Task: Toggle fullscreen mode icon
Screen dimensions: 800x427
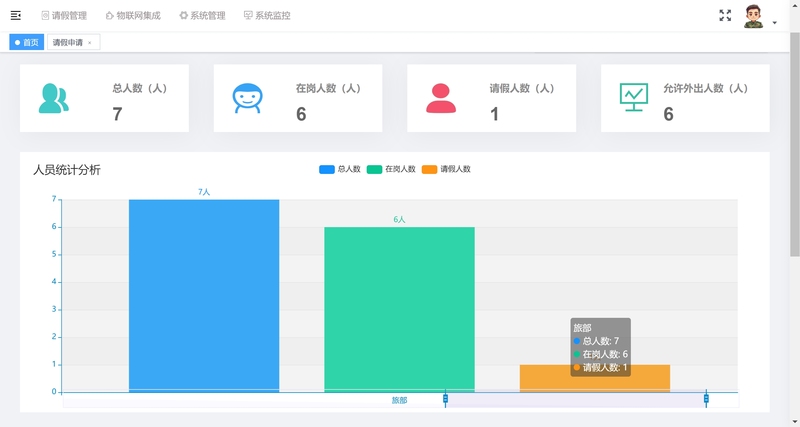Action: coord(725,15)
